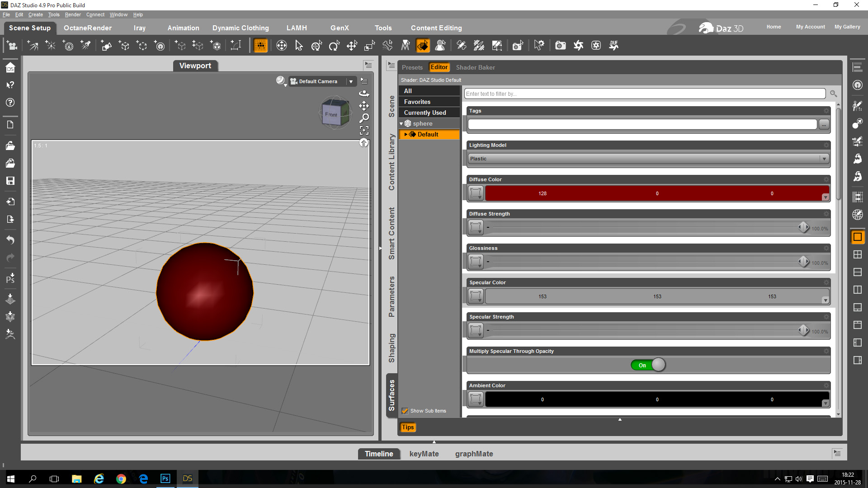Click the Render camera icon in toolbar
Image resolution: width=868 pixels, height=488 pixels.
click(560, 45)
